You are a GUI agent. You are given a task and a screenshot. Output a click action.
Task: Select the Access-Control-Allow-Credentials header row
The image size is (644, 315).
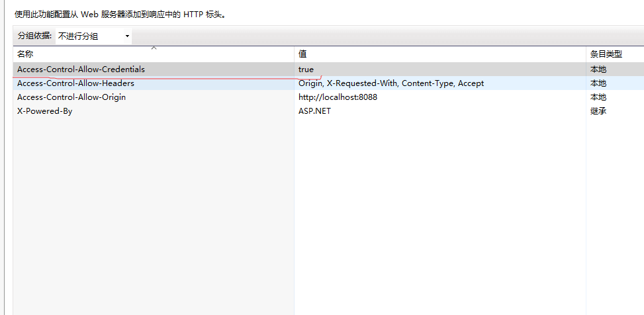tap(81, 69)
